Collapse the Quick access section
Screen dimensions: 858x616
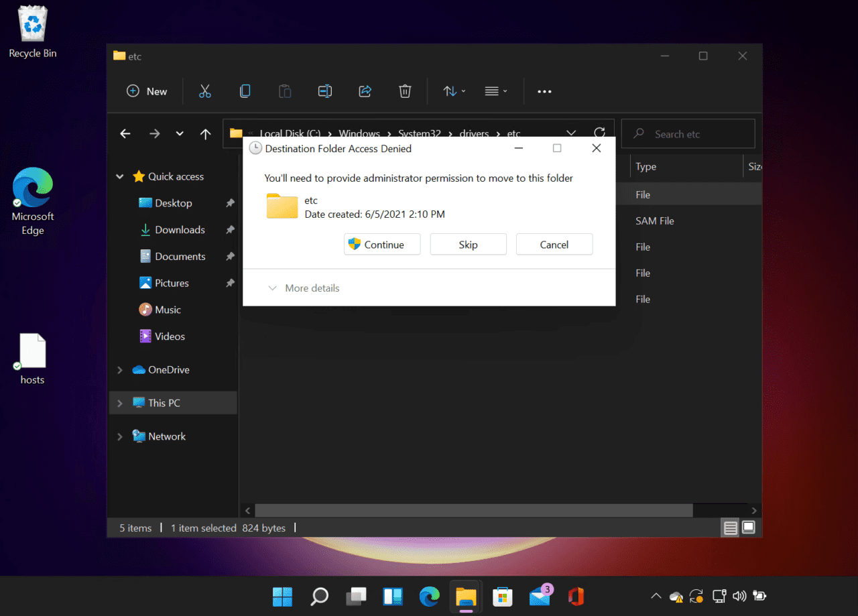click(x=119, y=176)
